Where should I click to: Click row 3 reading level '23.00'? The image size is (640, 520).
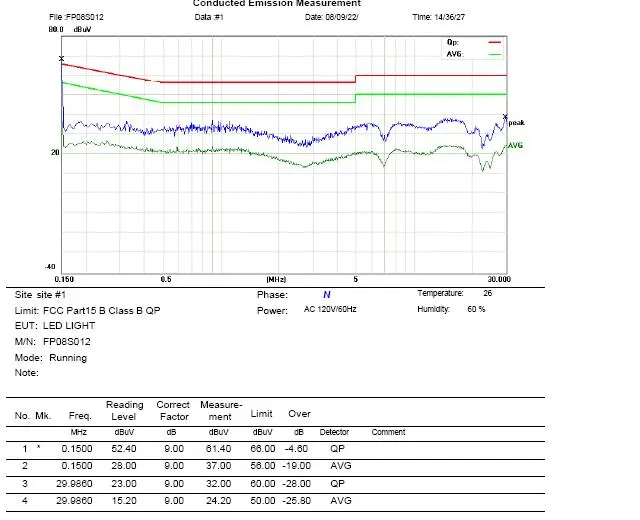click(124, 484)
